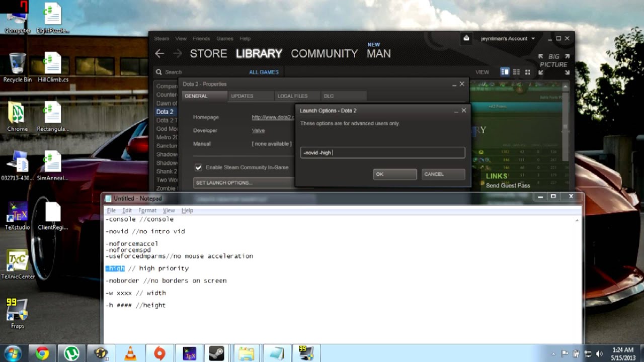This screenshot has height=362, width=644.
Task: Open the Dota 2 homepage link
Action: click(x=273, y=117)
